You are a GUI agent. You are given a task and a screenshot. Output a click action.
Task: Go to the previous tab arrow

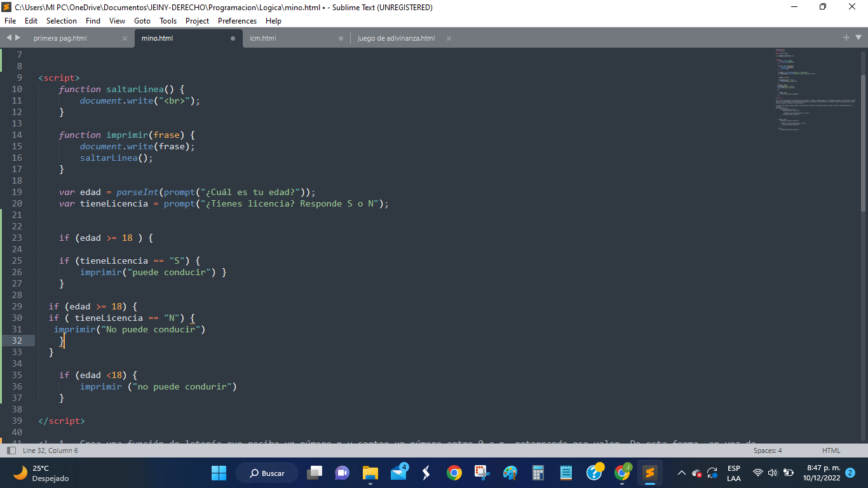[9, 38]
